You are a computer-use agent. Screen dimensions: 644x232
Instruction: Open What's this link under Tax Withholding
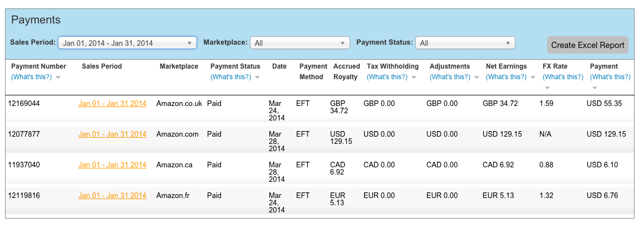point(387,77)
